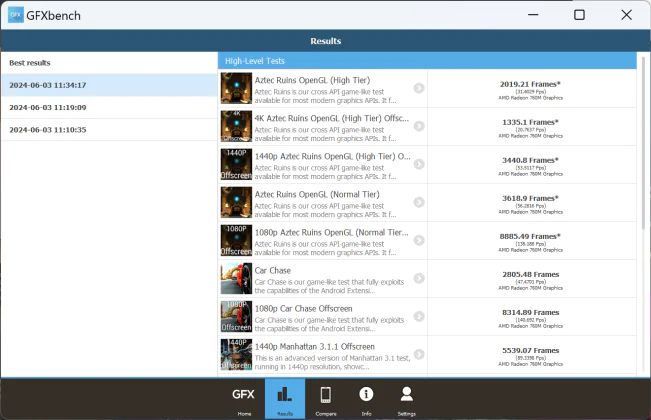The image size is (651, 420).
Task: Open the Settings tab
Action: [x=406, y=399]
